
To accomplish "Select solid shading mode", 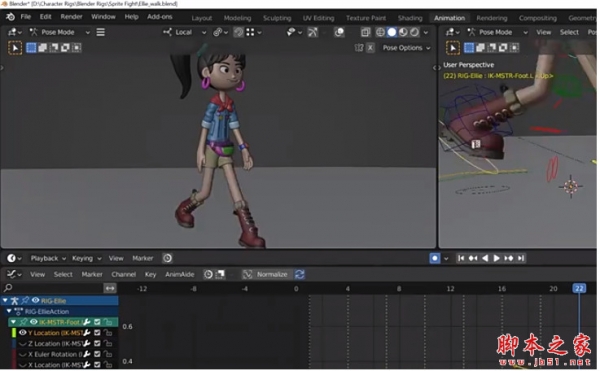I will (391, 32).
